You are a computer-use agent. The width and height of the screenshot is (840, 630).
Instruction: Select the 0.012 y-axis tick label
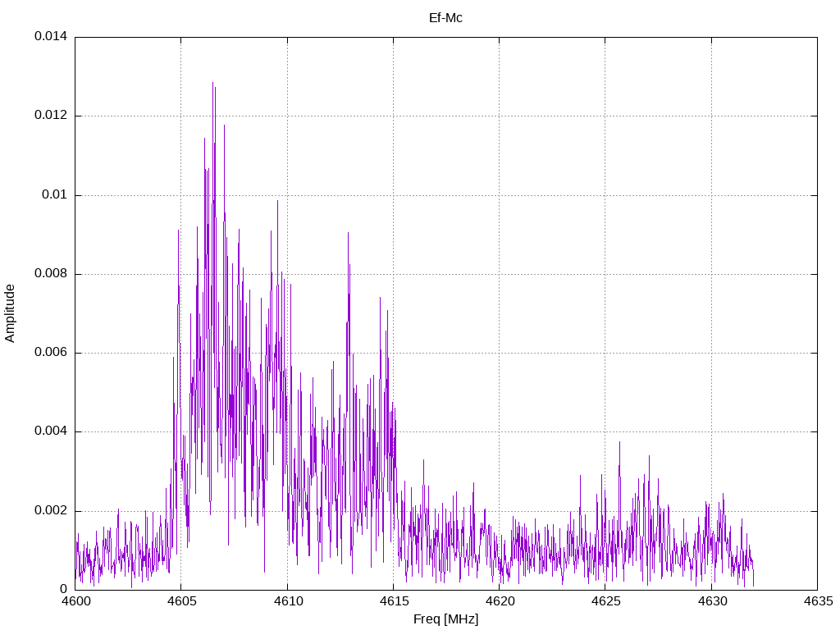point(50,116)
